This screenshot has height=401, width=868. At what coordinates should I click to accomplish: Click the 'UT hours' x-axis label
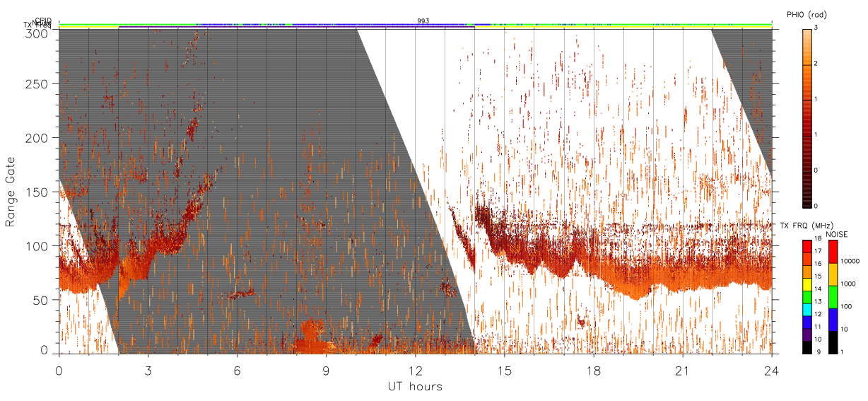pyautogui.click(x=415, y=387)
